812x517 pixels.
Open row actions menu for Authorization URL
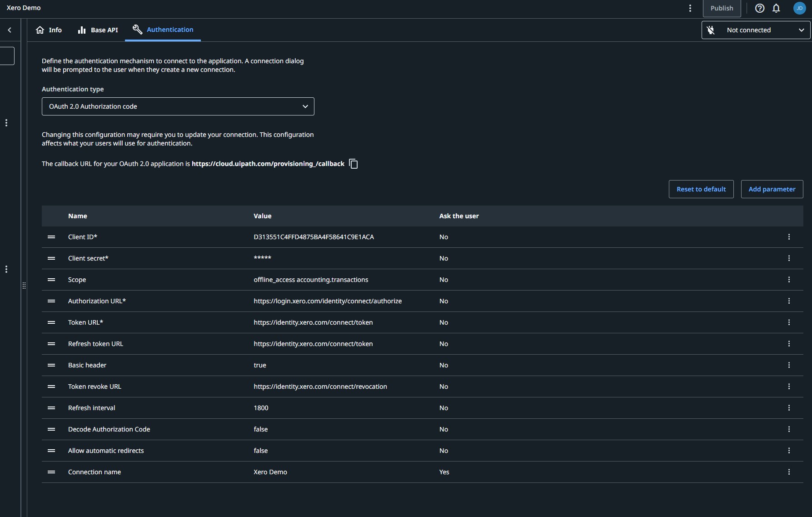789,301
